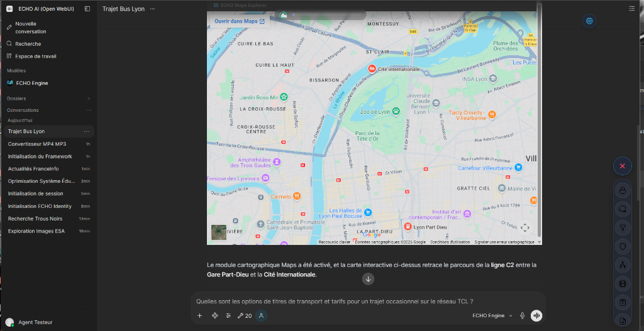Click the padlock icon in floating toolbar
The height and width of the screenshot is (331, 644).
[x=622, y=190]
